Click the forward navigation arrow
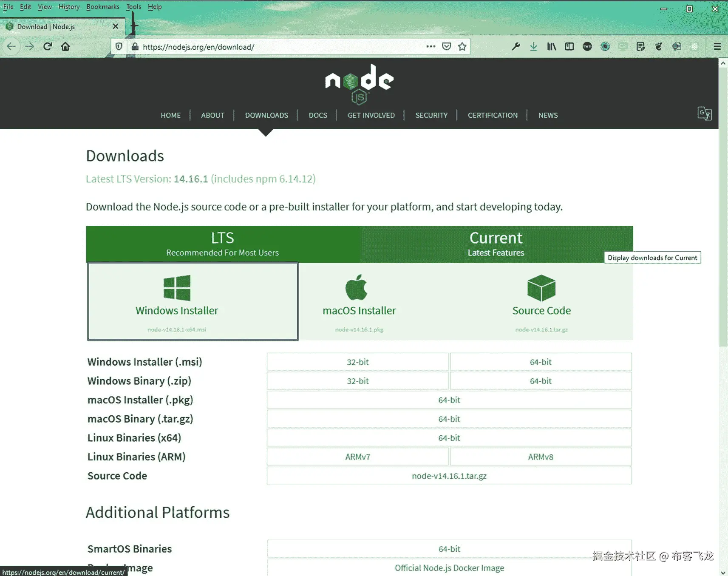This screenshot has height=576, width=728. (x=29, y=46)
